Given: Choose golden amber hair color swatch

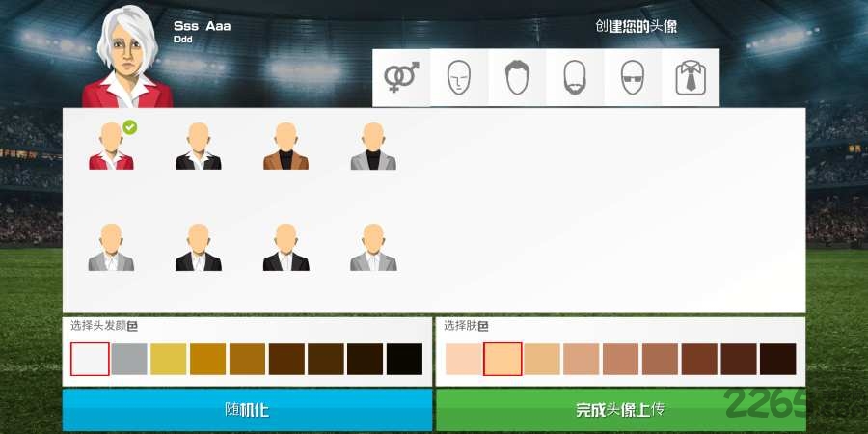Looking at the screenshot, I should [207, 360].
